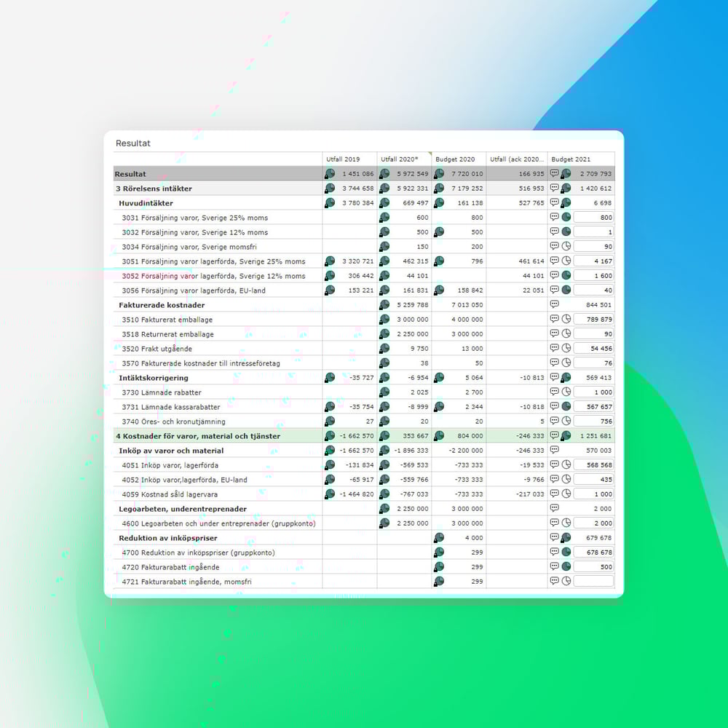The width and height of the screenshot is (728, 728).
Task: Open comment bubble for Fakturerade kostnader row
Action: pos(555,304)
